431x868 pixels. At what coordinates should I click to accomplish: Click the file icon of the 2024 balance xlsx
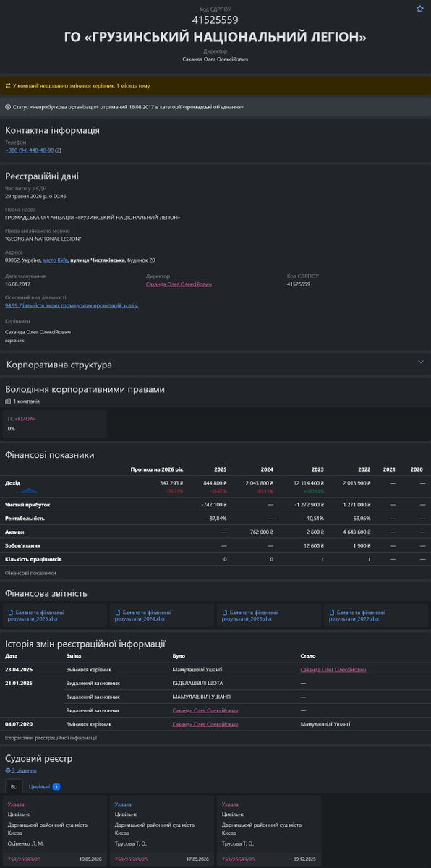coord(117,612)
